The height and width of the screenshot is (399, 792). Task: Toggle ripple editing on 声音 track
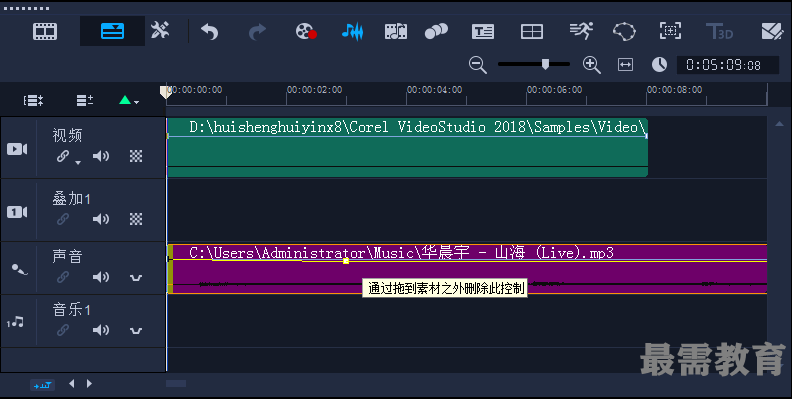point(63,277)
